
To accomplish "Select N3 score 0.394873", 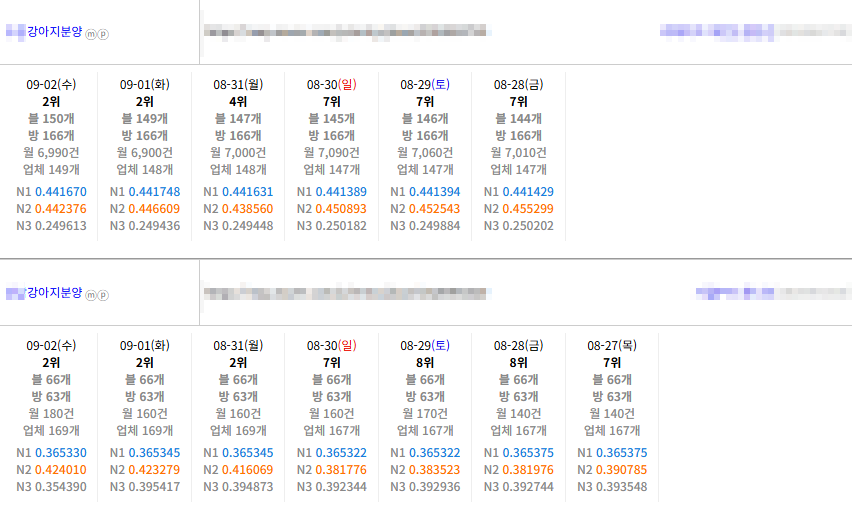I will click(x=248, y=486).
